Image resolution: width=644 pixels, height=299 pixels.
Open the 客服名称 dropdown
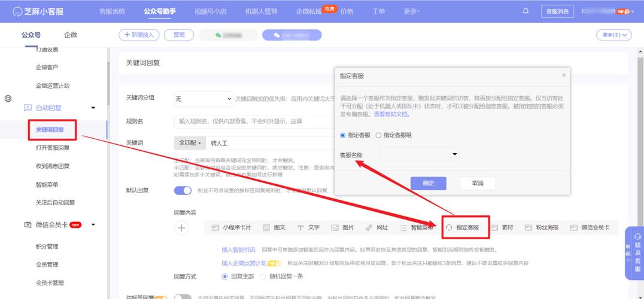coord(420,154)
